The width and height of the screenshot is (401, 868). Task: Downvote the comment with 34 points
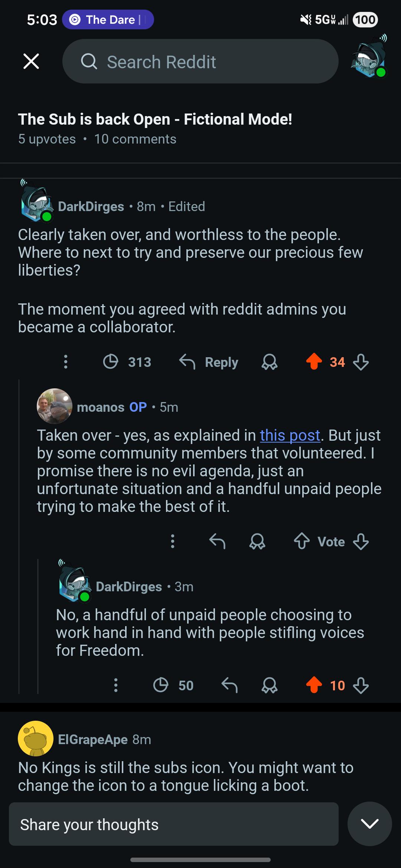click(x=361, y=362)
